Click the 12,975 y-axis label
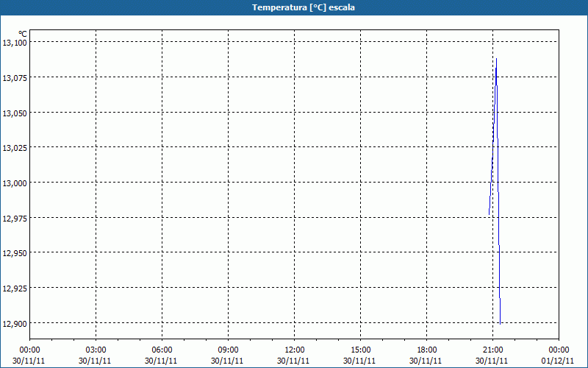 tap(15, 219)
